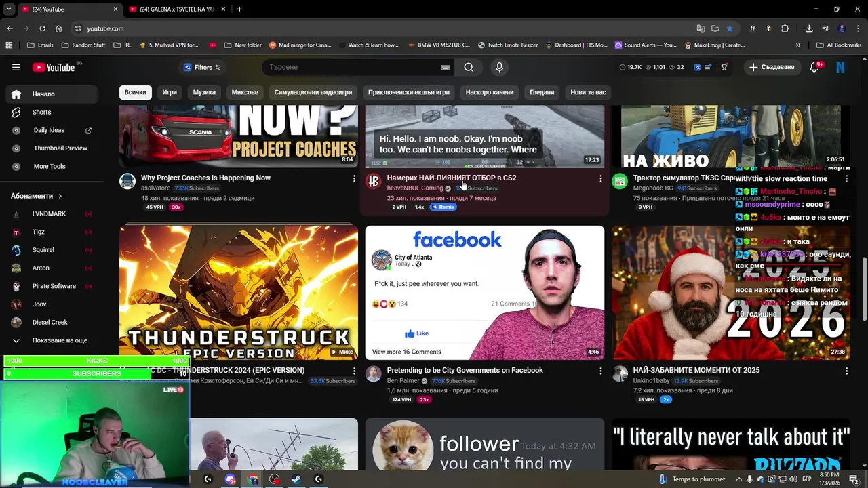
Task: Open the All Bookmarks folder
Action: pos(839,45)
